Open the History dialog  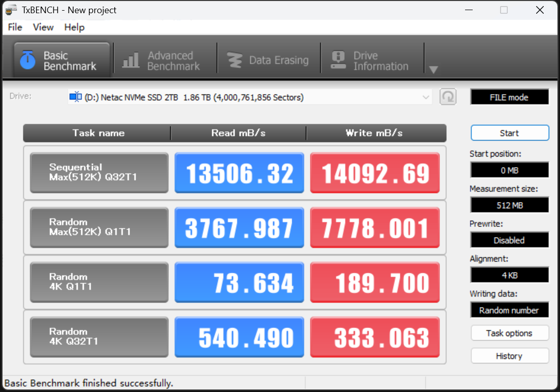click(509, 355)
